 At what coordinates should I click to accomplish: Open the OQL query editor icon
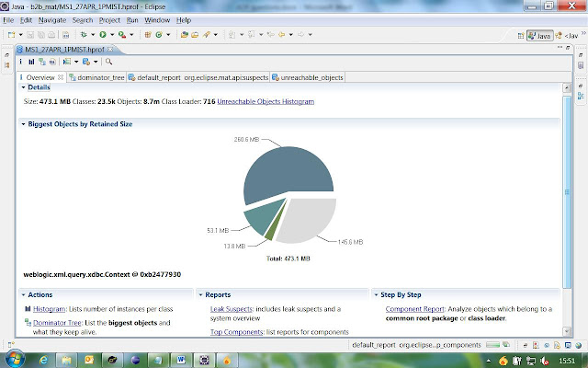(52, 62)
